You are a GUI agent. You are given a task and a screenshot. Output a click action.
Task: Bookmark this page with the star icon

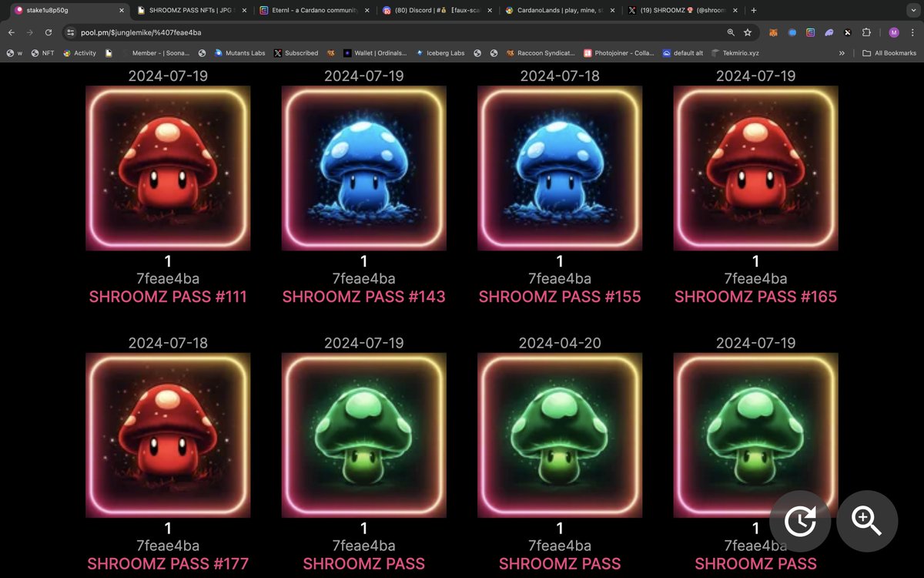coord(748,32)
